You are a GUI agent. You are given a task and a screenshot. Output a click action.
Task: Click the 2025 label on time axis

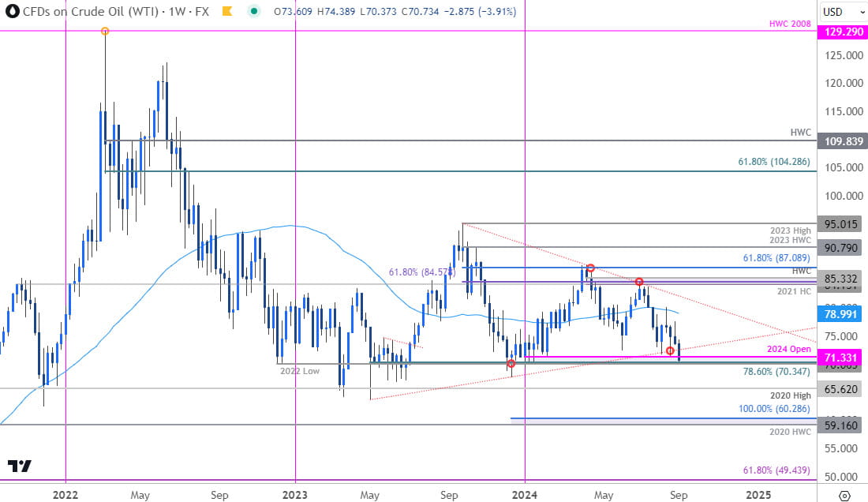tap(758, 494)
